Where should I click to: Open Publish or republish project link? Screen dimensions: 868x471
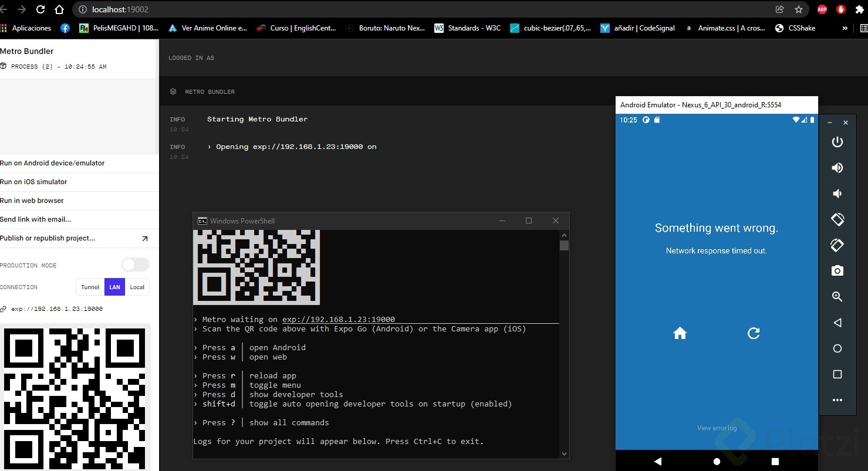[48, 238]
